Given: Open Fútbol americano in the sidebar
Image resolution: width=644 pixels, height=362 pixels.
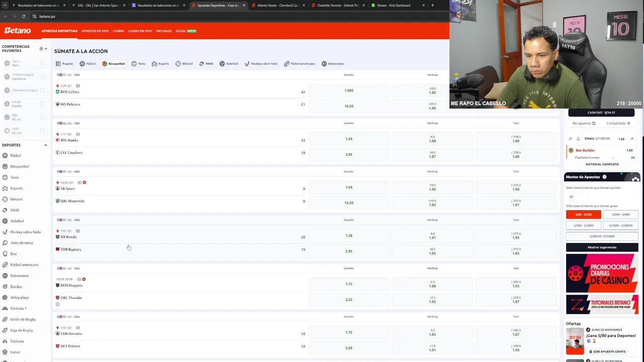Looking at the screenshot, I should 20,264.
